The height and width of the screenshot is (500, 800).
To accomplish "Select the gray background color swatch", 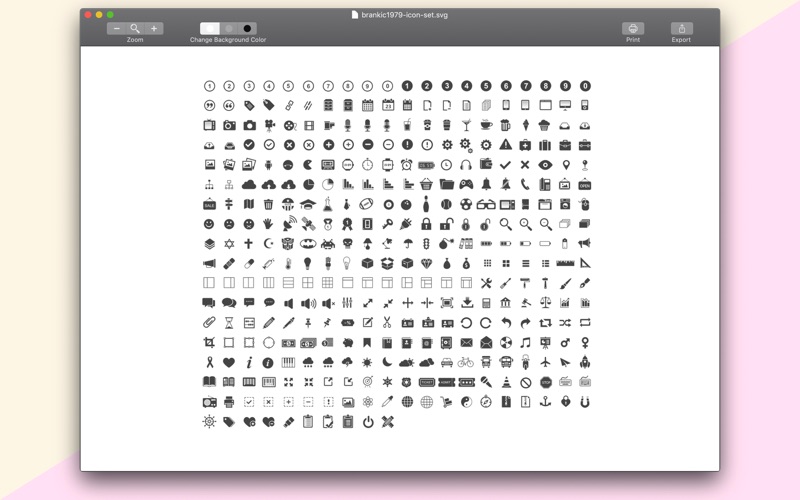I will (229, 29).
